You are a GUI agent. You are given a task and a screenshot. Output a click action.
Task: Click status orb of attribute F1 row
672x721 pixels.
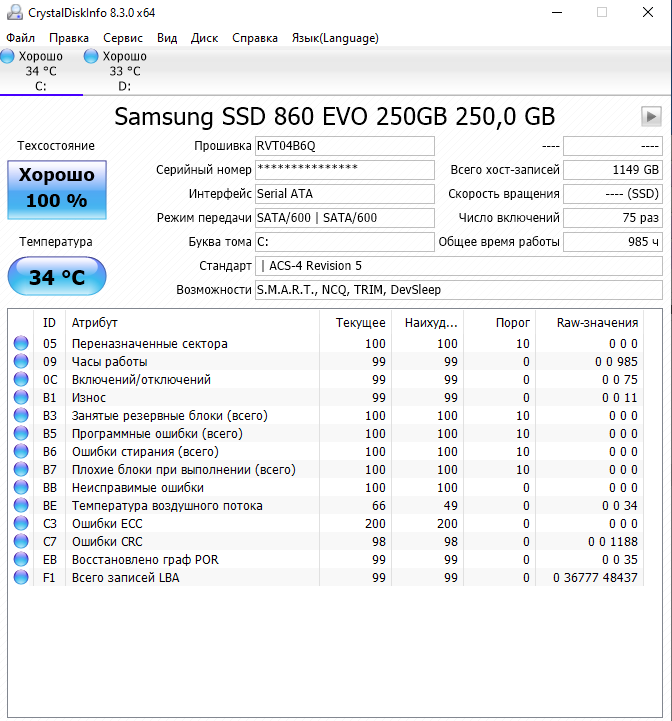21,577
